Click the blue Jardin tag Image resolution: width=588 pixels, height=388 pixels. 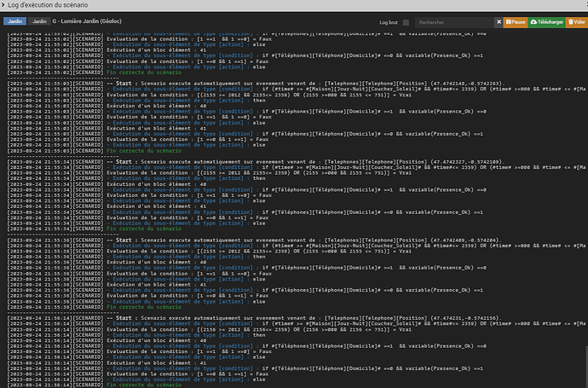(x=15, y=21)
